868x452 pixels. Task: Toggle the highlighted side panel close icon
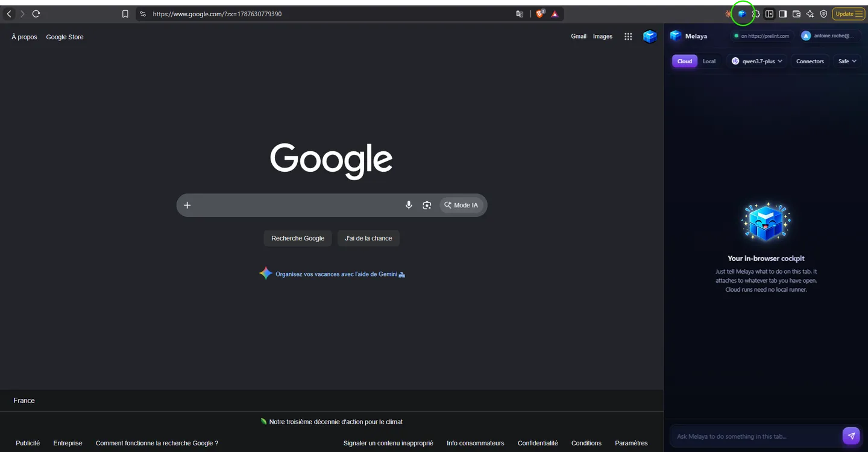pos(770,14)
